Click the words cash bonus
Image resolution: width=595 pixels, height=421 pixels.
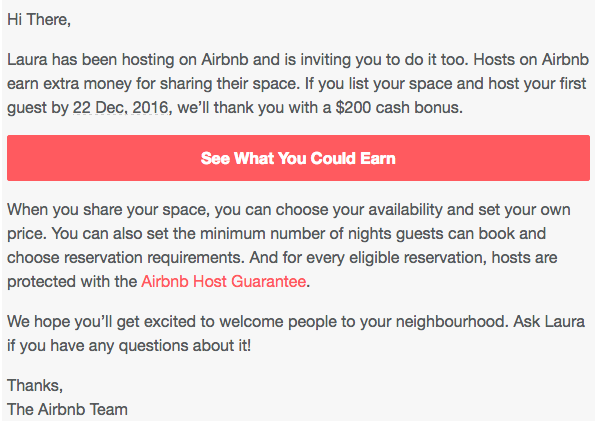(419, 108)
